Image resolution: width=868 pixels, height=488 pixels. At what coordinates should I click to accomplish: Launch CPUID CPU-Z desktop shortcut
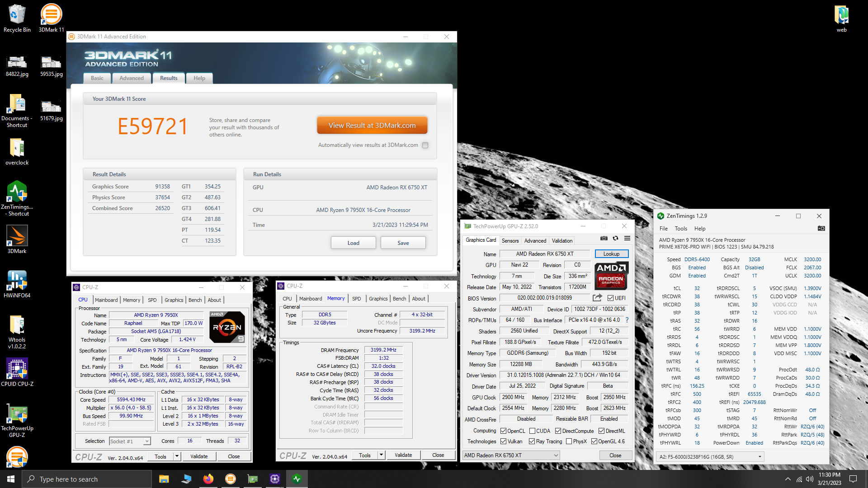(x=17, y=372)
